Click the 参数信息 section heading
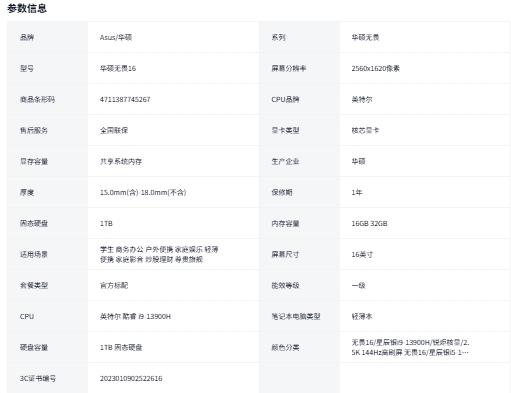511x393 pixels. point(27,8)
